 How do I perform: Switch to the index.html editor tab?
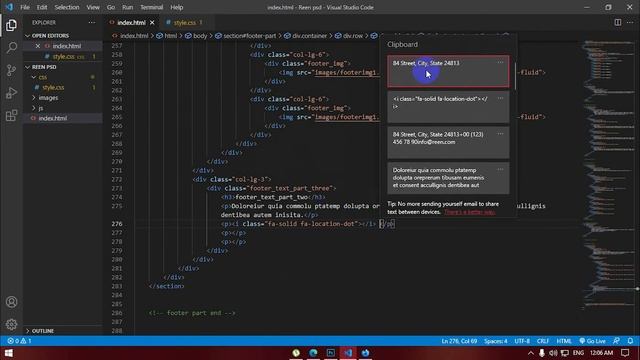coord(132,22)
